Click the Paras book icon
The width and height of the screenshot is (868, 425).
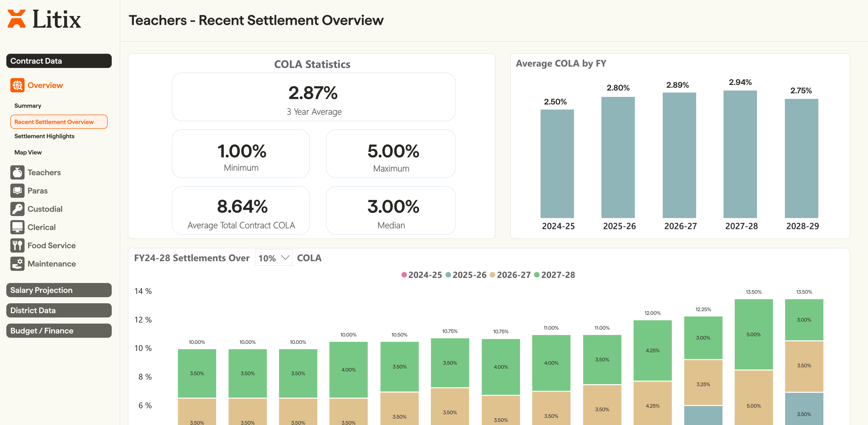pos(17,191)
